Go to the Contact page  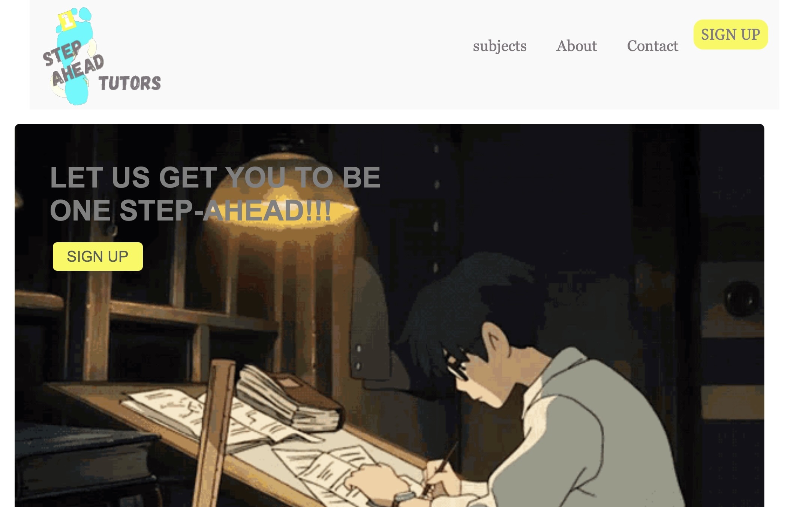click(x=652, y=46)
